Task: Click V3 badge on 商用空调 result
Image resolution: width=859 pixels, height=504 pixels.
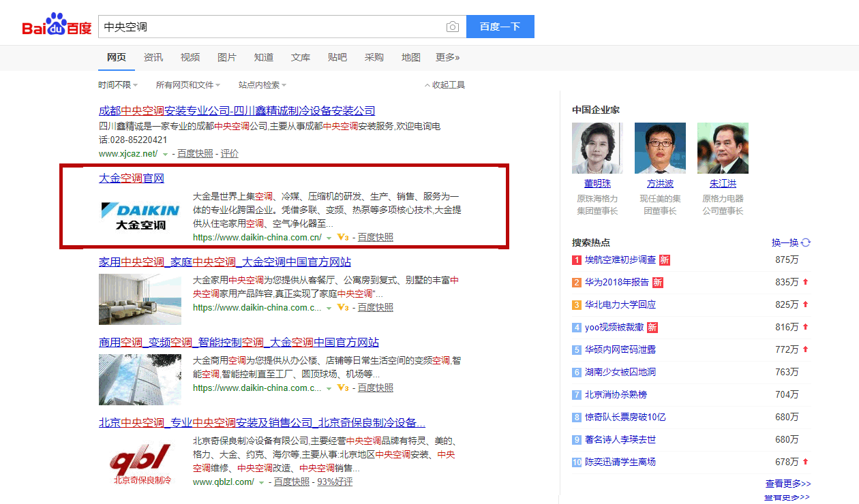Action: (x=343, y=388)
